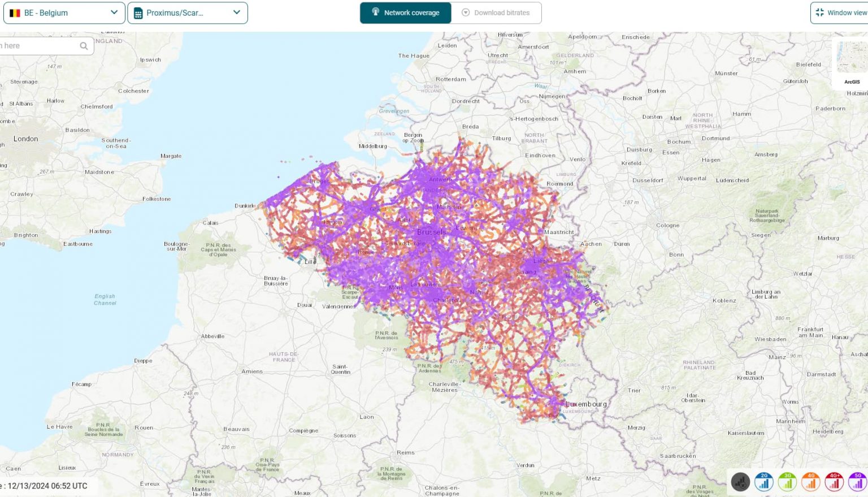
Task: Click the ArcGIS attribution link
Action: pos(852,81)
